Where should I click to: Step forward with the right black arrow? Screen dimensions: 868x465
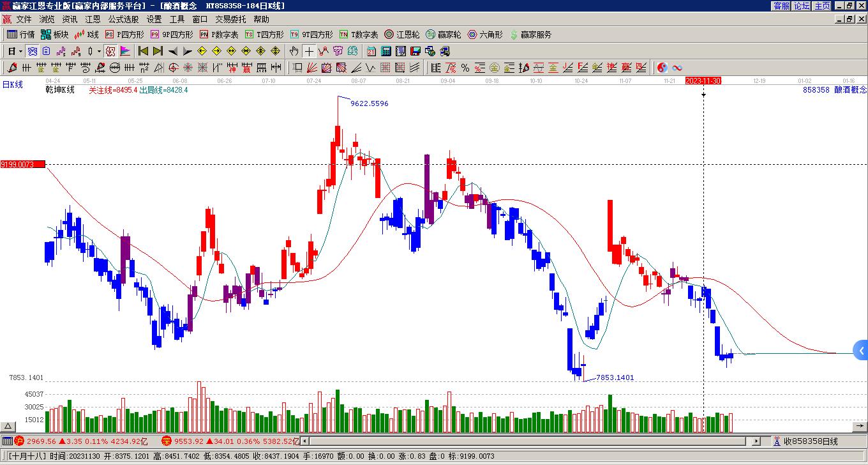(x=188, y=51)
